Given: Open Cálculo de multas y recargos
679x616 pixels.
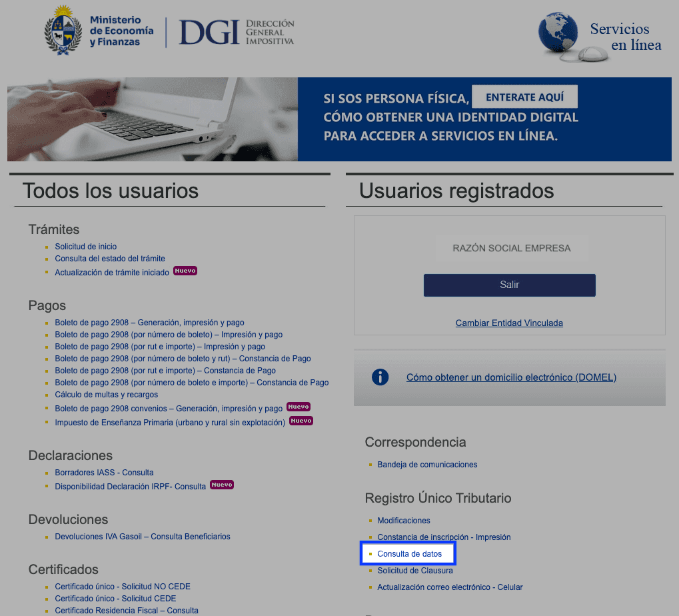Looking at the screenshot, I should pyautogui.click(x=106, y=395).
